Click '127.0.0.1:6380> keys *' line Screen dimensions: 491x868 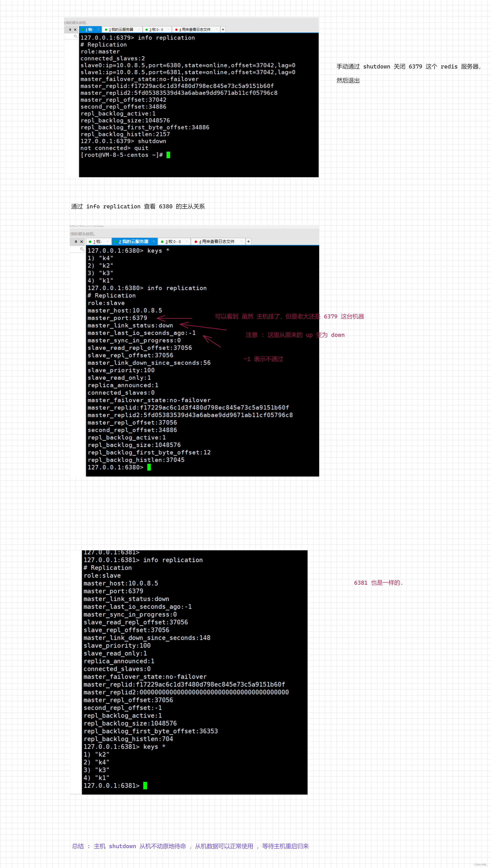(128, 251)
